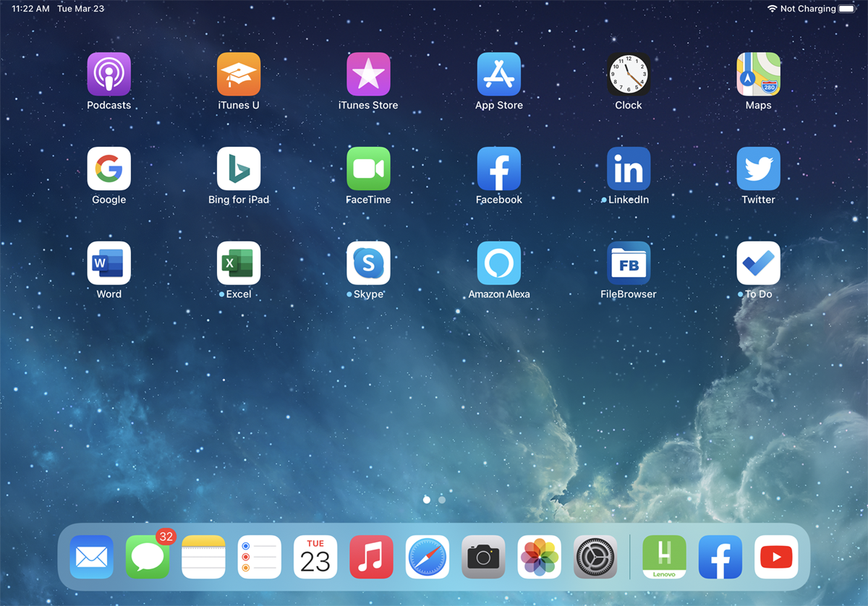Go to the second home screen page dot
Image resolution: width=868 pixels, height=606 pixels.
[442, 500]
